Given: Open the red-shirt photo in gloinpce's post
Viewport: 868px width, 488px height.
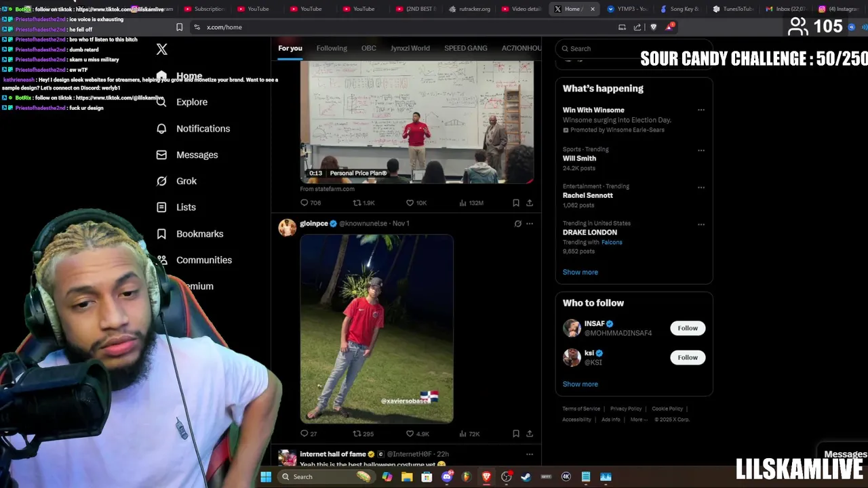Looking at the screenshot, I should point(377,329).
